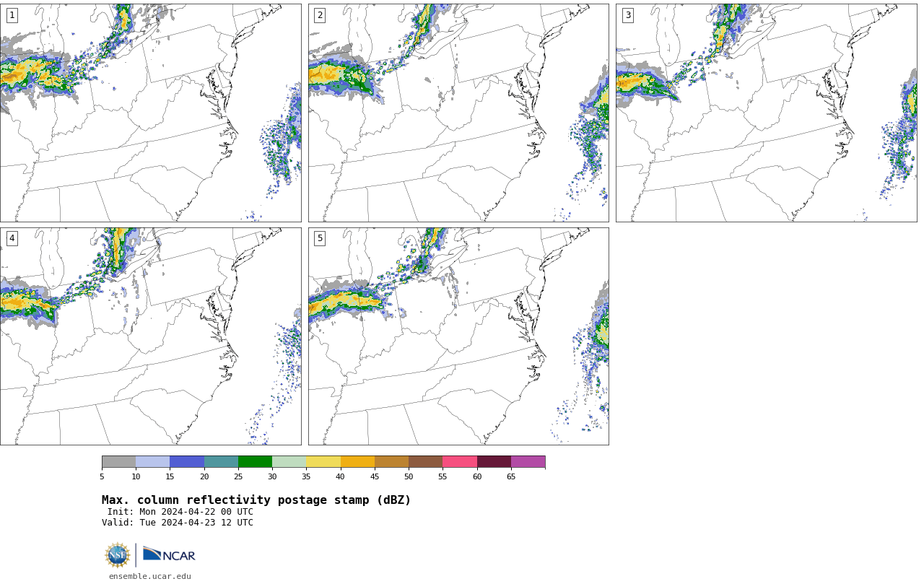Screen dimensions: 924x584
Task: Click the colorbar tick label 20
Action: pos(204,476)
